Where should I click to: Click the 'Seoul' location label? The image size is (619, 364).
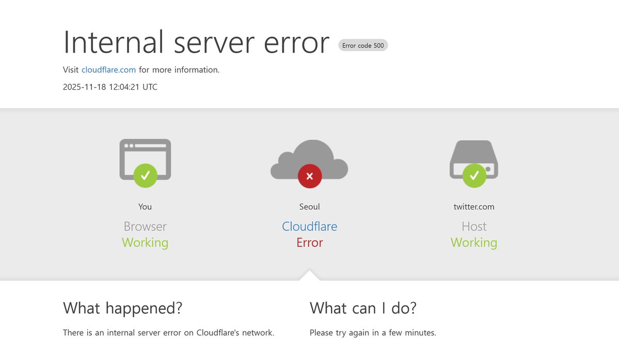click(310, 207)
